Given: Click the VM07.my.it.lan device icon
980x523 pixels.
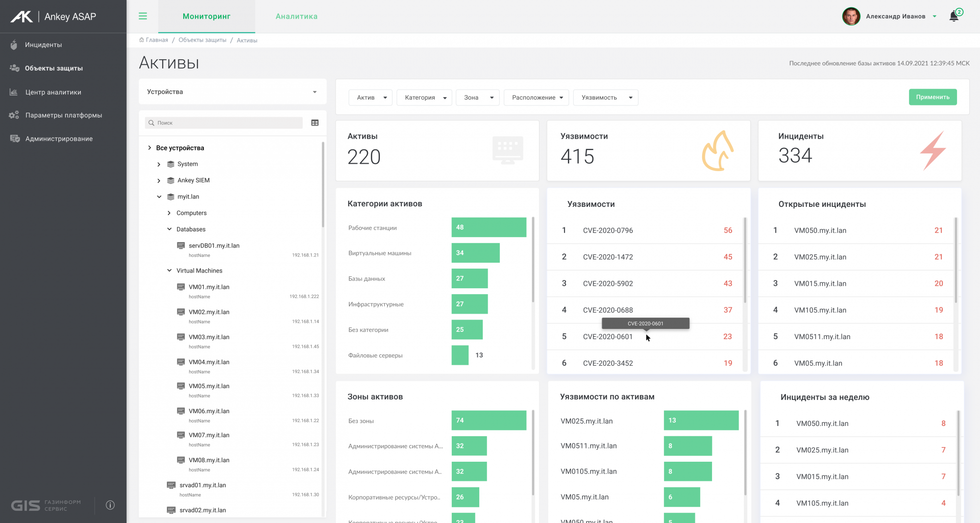Looking at the screenshot, I should click(x=181, y=435).
